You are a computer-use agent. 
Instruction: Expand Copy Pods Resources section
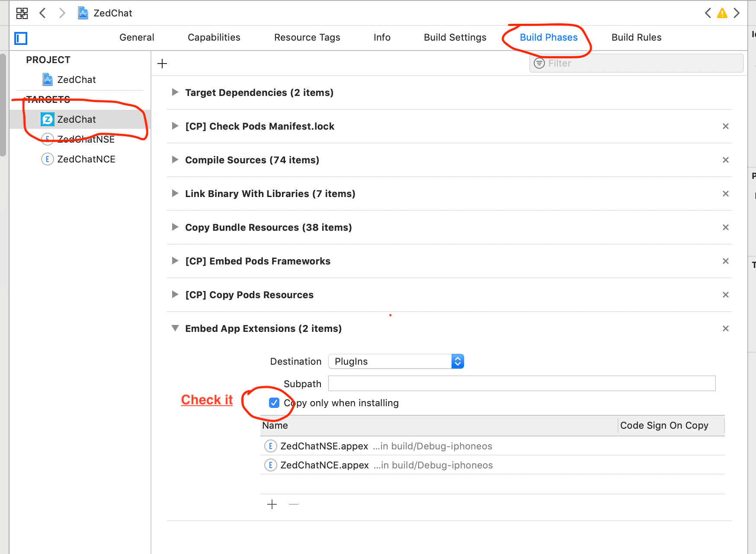click(x=175, y=294)
